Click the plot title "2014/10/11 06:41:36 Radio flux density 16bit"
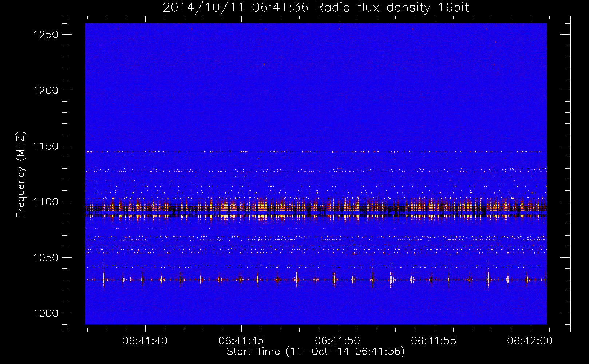The width and height of the screenshot is (589, 364). [x=316, y=8]
